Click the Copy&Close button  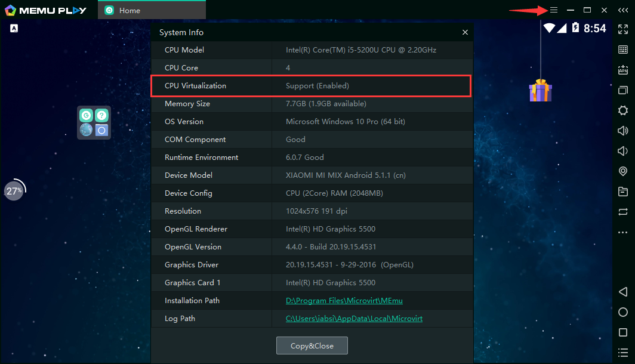pos(312,346)
